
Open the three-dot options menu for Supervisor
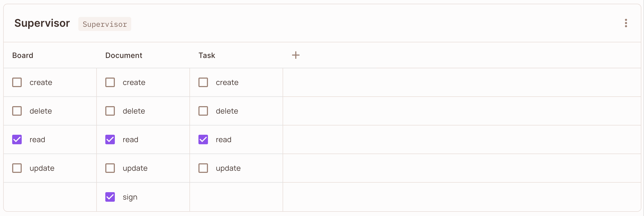pyautogui.click(x=626, y=23)
